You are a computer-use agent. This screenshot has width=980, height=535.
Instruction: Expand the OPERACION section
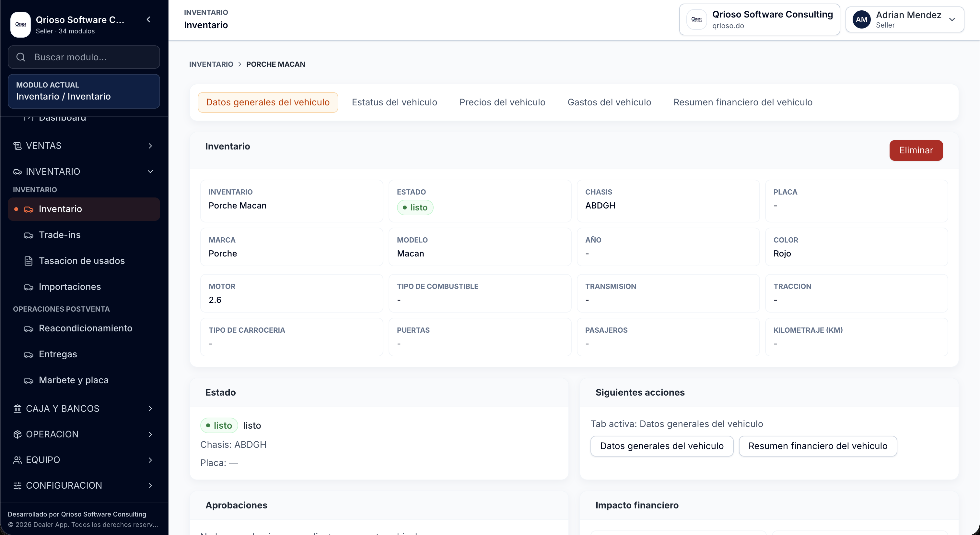click(x=150, y=434)
